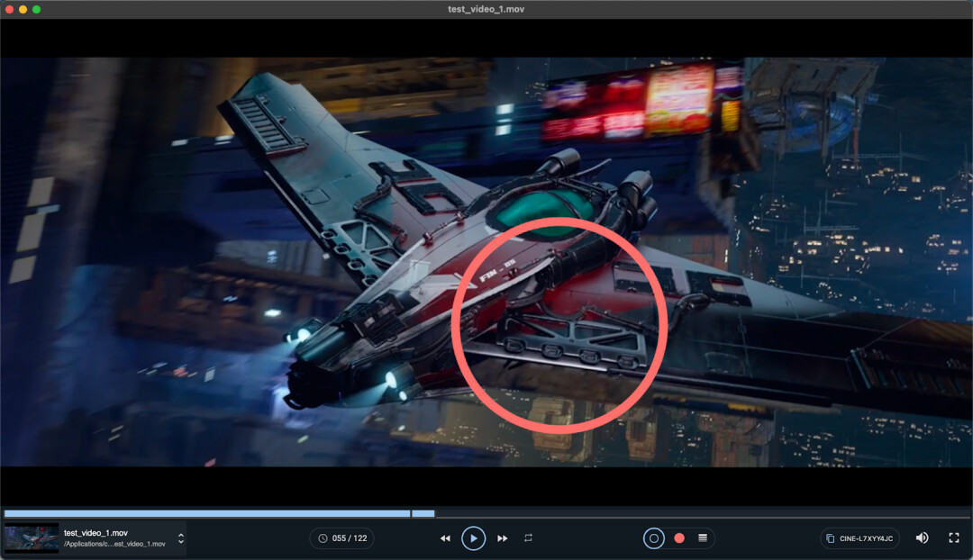Screen dimensions: 973x560
Task: Click the timeline progress bar
Action: click(486, 513)
